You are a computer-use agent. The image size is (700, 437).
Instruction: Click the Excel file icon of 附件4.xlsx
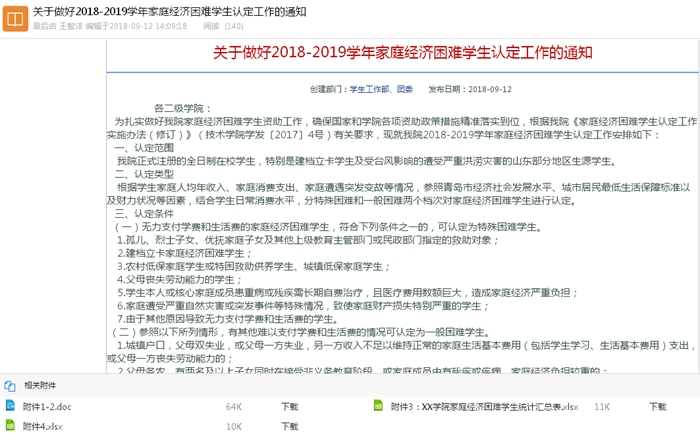pyautogui.click(x=10, y=425)
